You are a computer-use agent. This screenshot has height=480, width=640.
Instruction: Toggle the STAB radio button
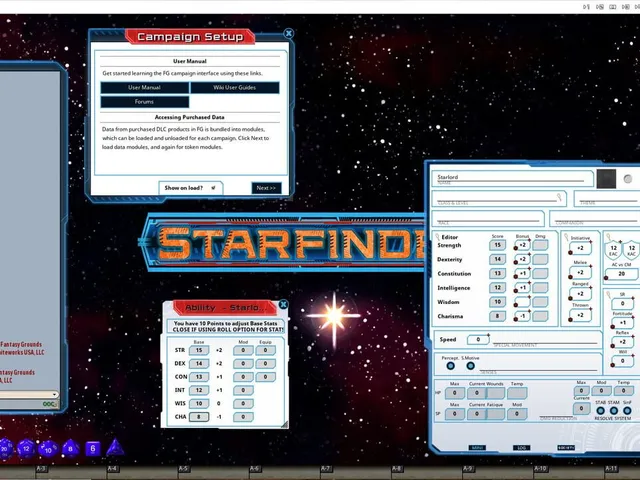coord(600,411)
